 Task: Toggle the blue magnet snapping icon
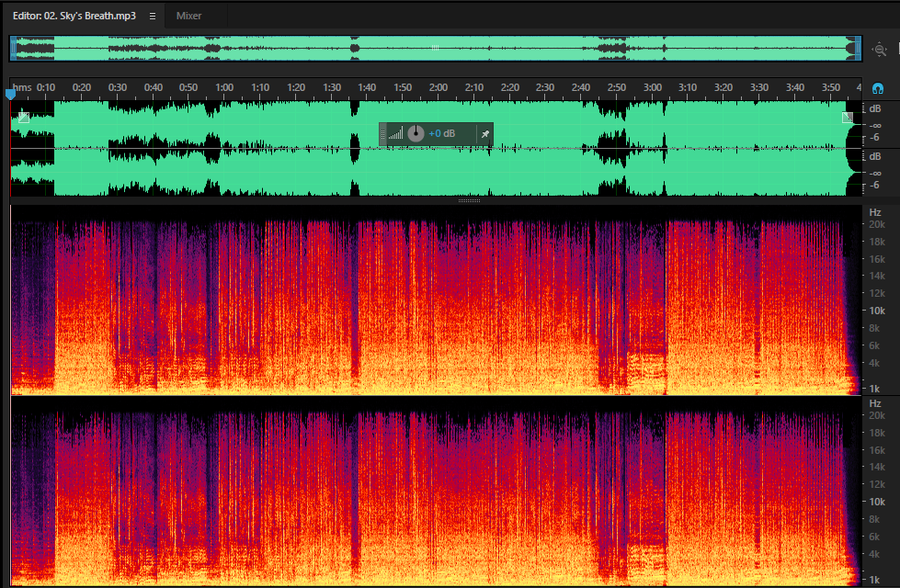(x=878, y=88)
